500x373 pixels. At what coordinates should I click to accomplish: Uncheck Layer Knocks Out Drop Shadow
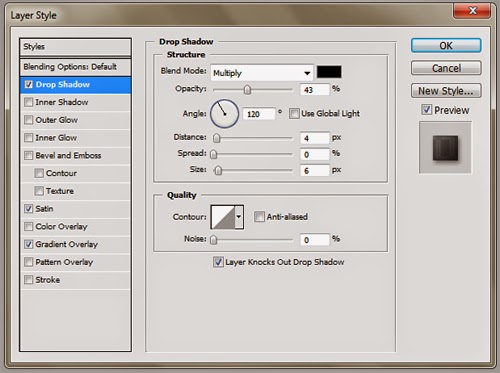pos(218,262)
